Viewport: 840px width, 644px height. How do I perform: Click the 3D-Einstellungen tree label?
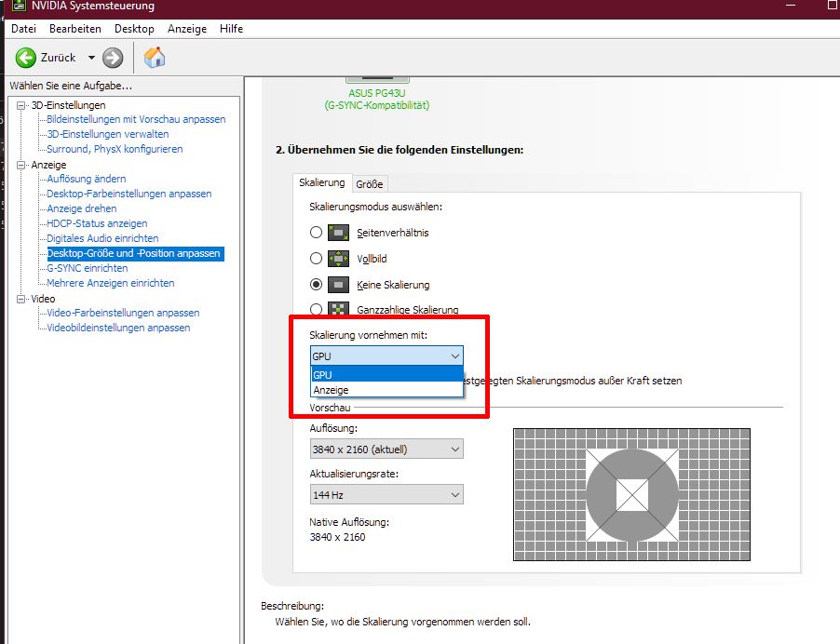(x=69, y=105)
